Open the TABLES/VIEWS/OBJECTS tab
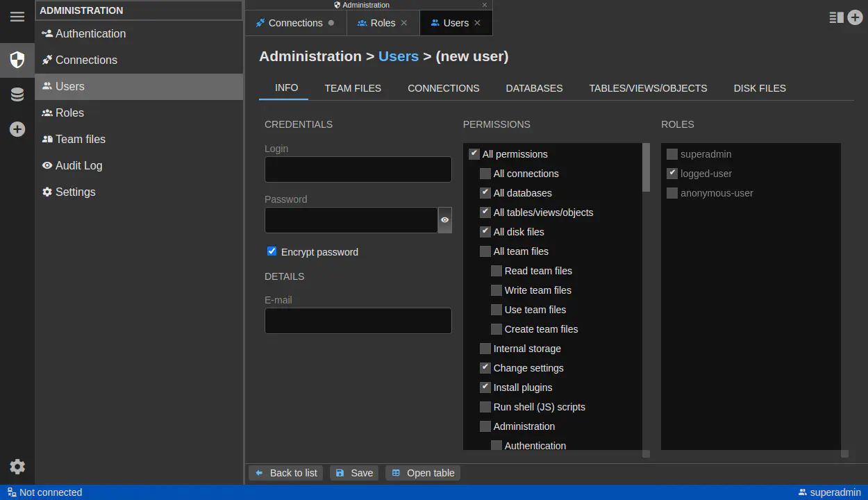 [x=648, y=88]
